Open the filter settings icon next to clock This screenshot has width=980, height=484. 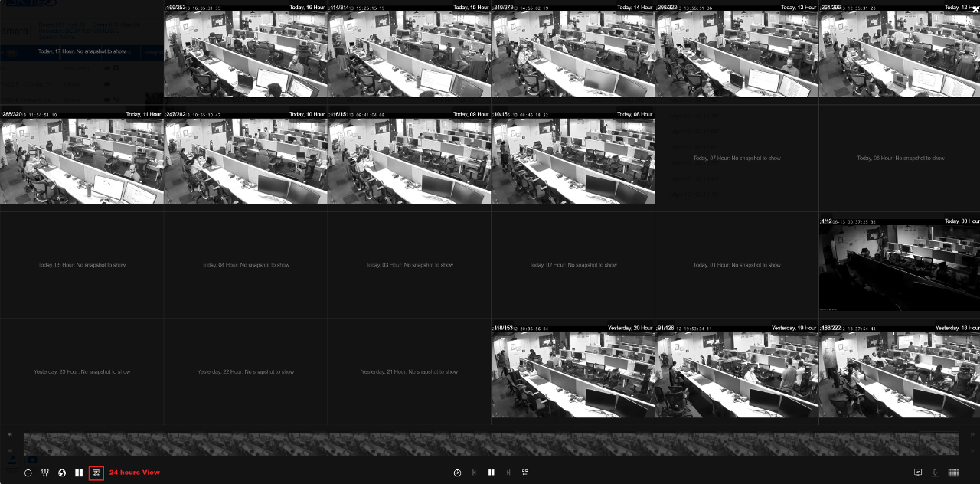coord(44,473)
